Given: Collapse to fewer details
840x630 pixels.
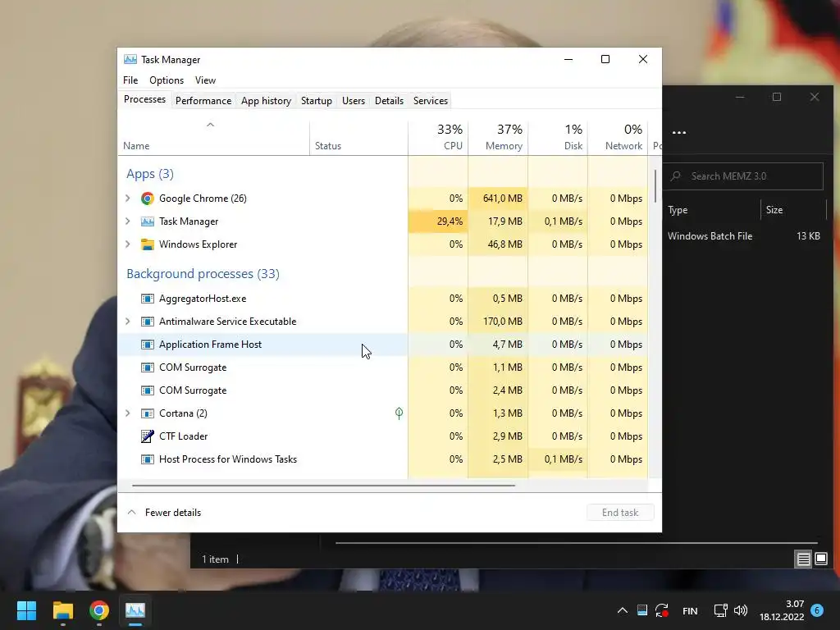Looking at the screenshot, I should (x=164, y=513).
